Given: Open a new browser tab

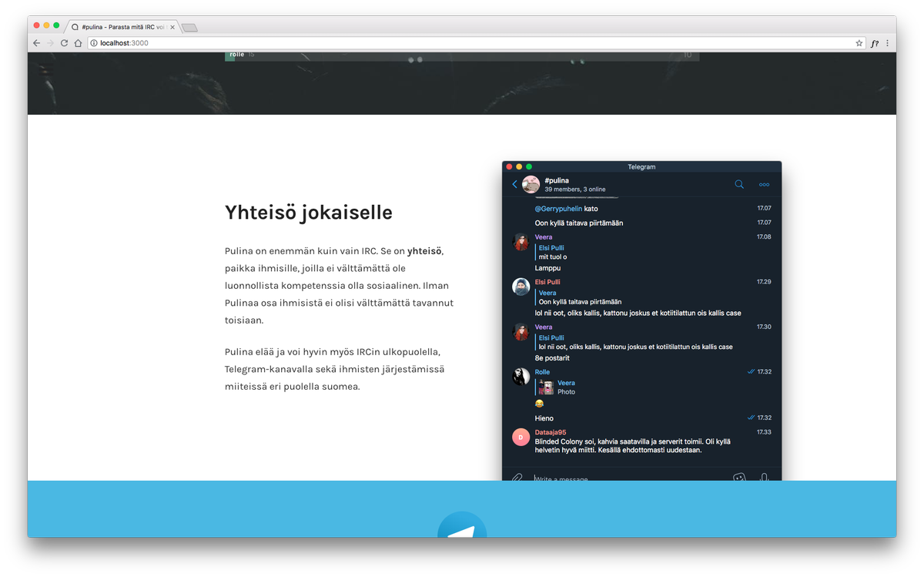Looking at the screenshot, I should pyautogui.click(x=189, y=28).
